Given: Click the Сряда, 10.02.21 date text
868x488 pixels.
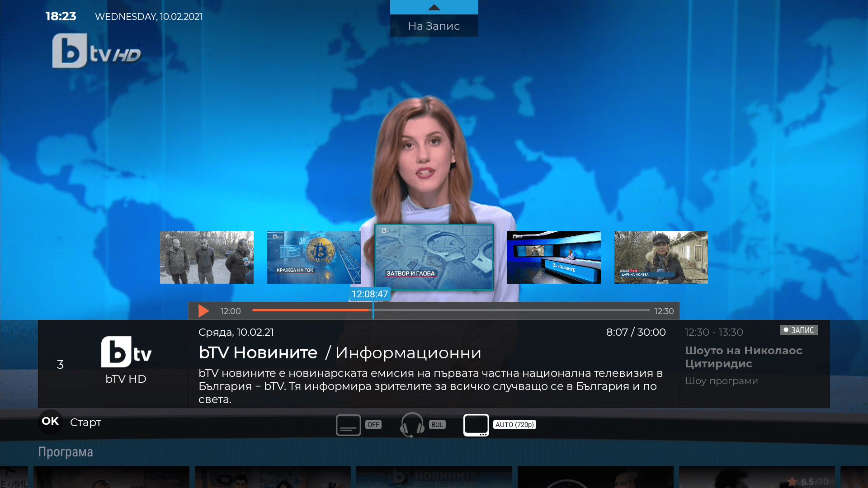Looking at the screenshot, I should 236,332.
